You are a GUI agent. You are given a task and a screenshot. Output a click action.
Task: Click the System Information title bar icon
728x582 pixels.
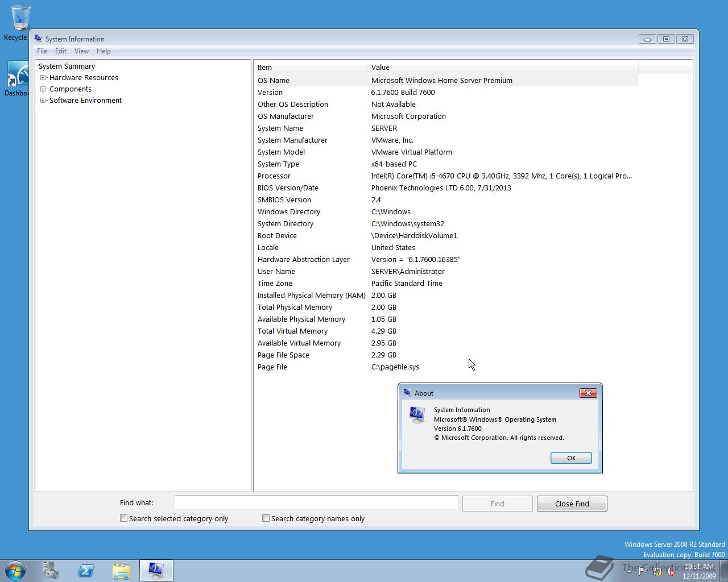[x=38, y=39]
